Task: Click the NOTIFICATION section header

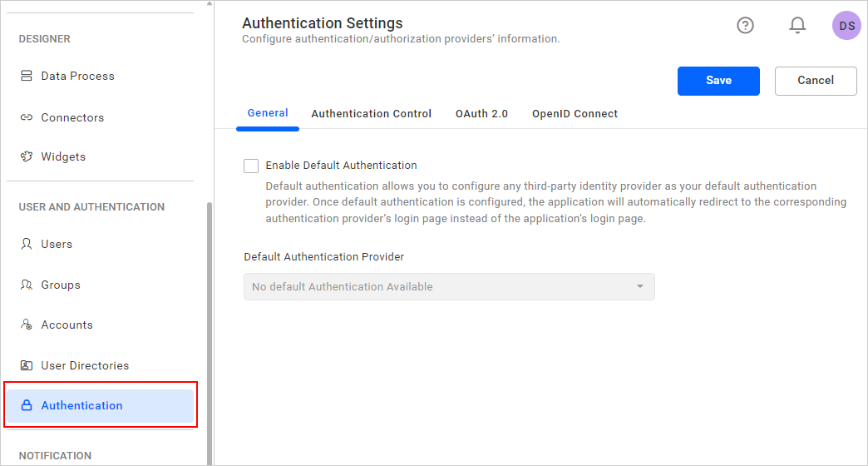Action: [x=55, y=455]
